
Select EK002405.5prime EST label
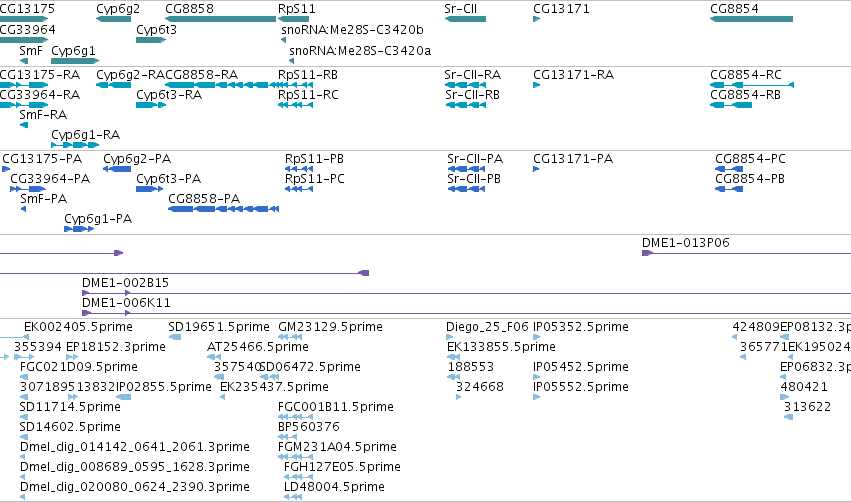(78, 327)
